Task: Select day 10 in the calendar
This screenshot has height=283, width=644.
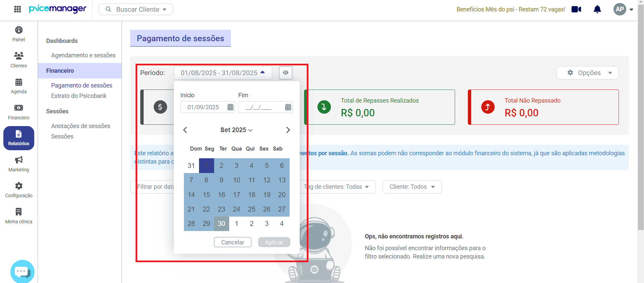Action: click(237, 180)
